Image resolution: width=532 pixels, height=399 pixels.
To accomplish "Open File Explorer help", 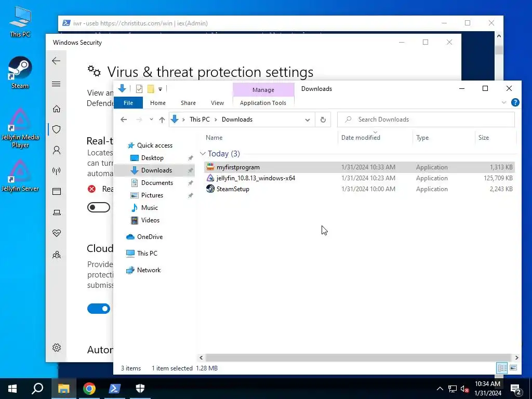I will pos(515,102).
